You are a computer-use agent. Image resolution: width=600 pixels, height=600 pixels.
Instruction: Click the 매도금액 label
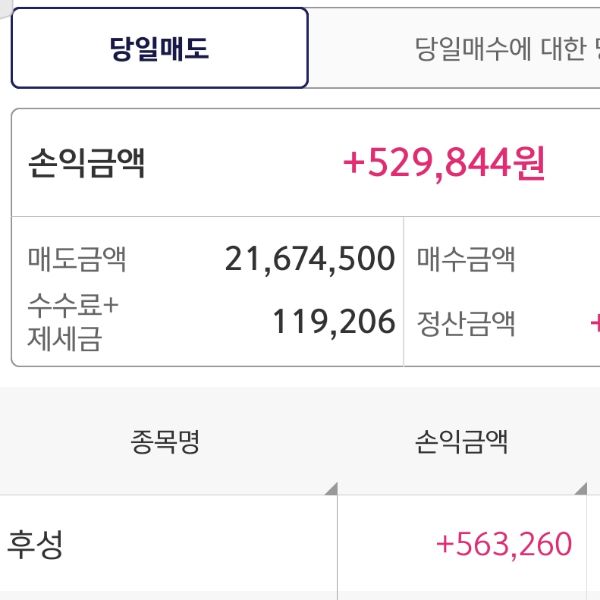pos(77,260)
